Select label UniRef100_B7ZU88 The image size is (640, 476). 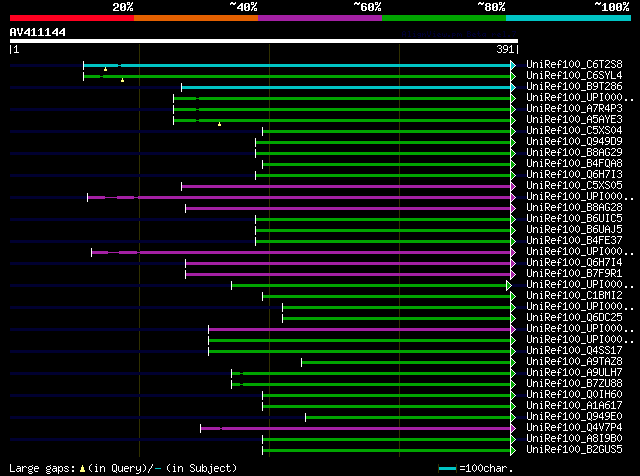click(574, 384)
